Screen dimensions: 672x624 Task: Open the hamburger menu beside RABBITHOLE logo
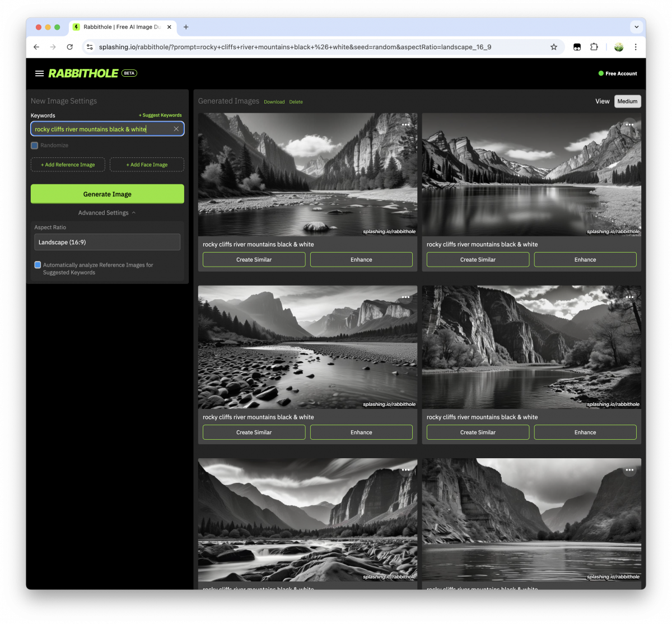click(39, 73)
